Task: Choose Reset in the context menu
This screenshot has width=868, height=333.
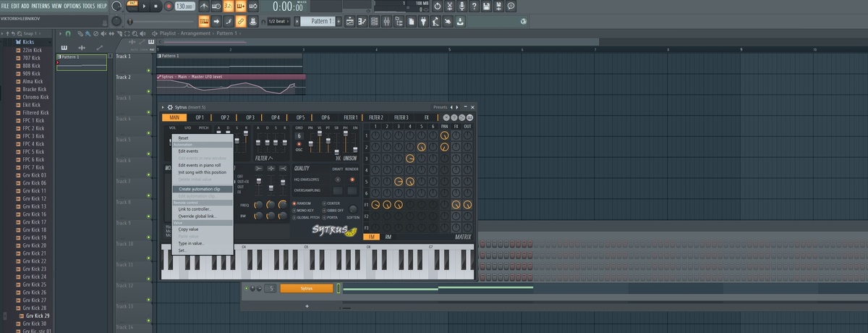Action: tap(183, 138)
